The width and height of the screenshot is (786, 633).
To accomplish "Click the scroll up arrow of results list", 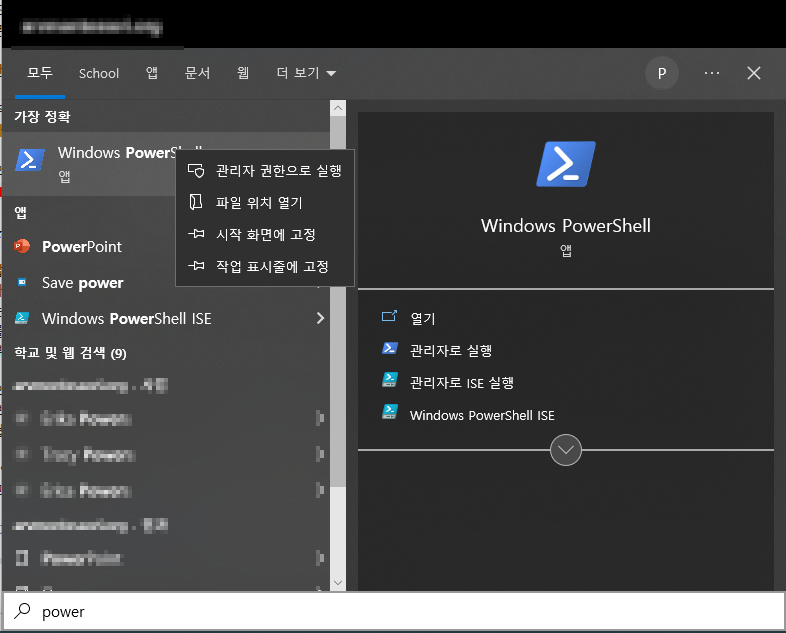I will pos(338,108).
